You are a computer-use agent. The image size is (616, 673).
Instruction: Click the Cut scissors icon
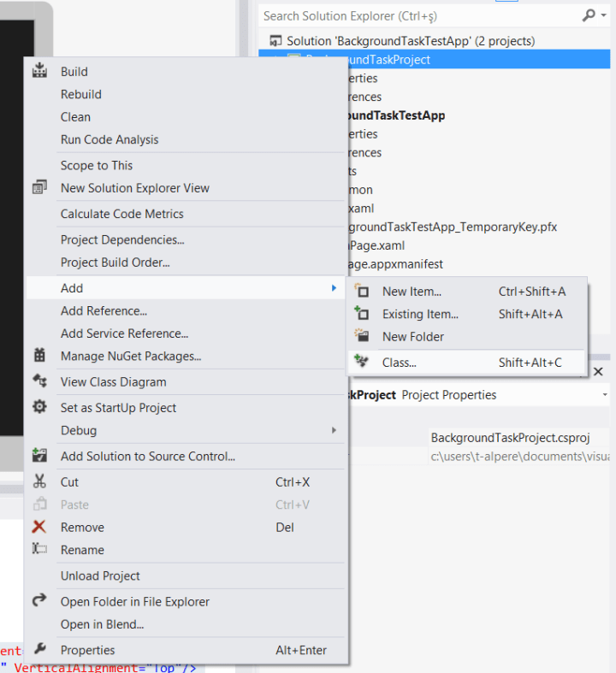pyautogui.click(x=39, y=482)
